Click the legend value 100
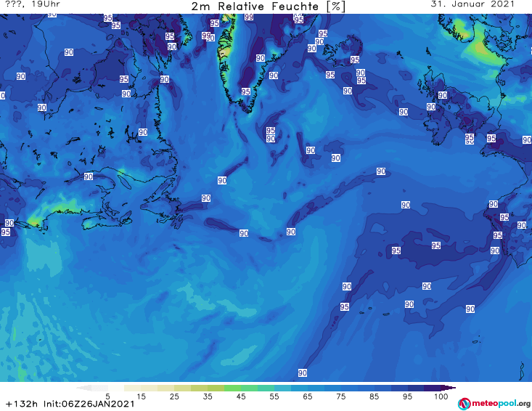This screenshot has height=411, width=532. click(x=441, y=396)
